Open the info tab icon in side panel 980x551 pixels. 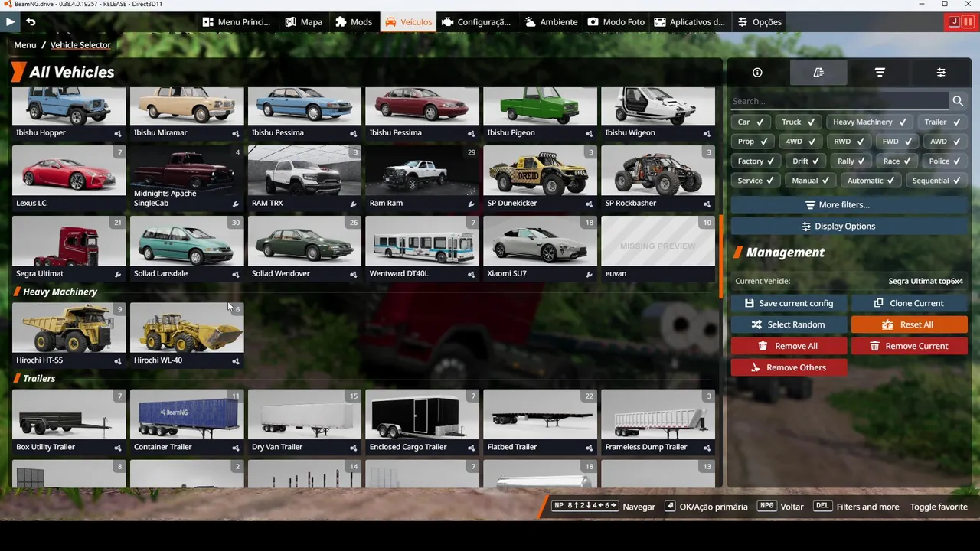pyautogui.click(x=757, y=73)
